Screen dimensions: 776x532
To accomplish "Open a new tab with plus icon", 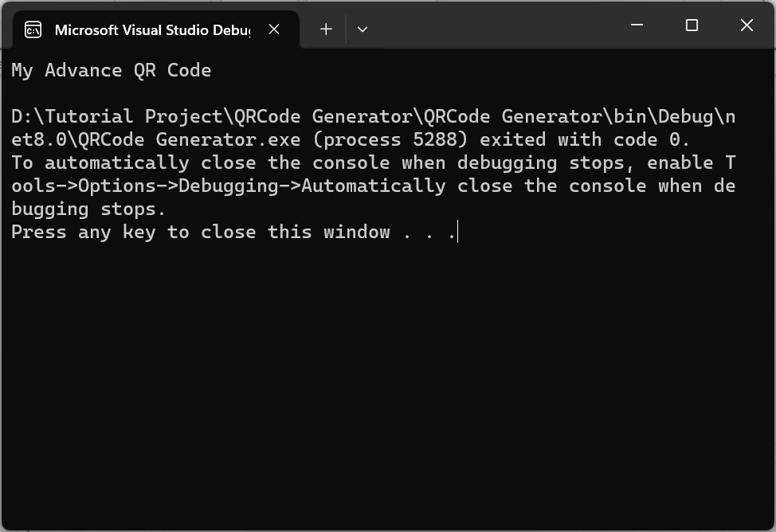I will (326, 29).
